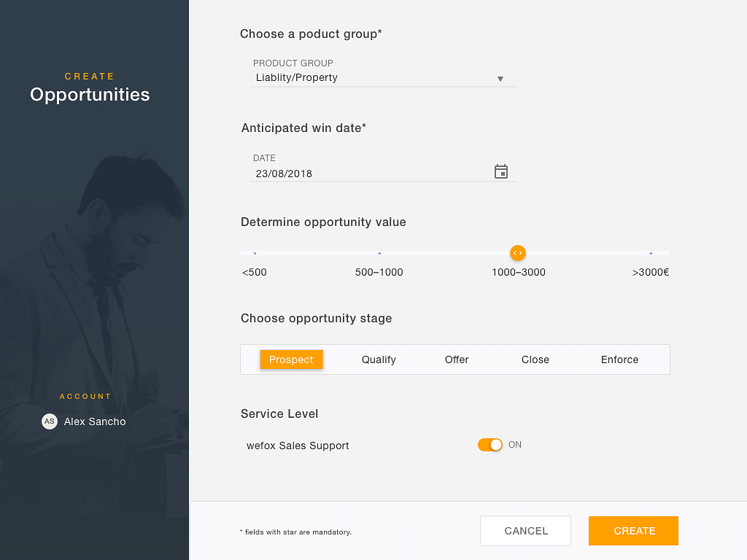Click the date input field 23/08/2018
The image size is (747, 560).
pos(365,174)
